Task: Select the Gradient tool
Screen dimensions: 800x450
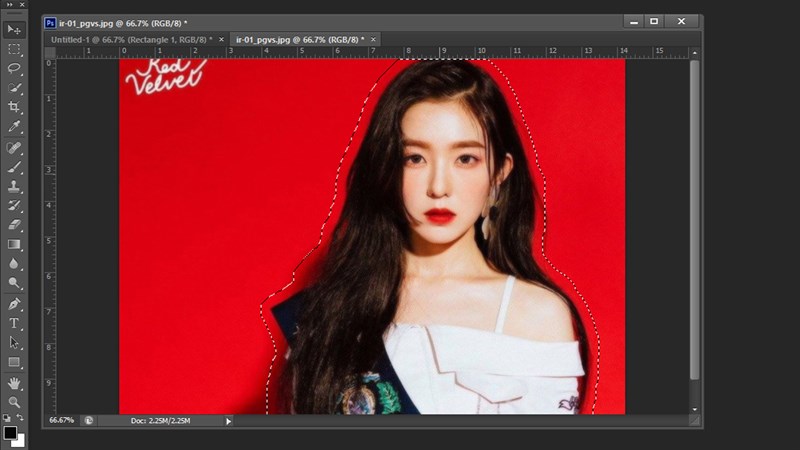Action: [14, 244]
